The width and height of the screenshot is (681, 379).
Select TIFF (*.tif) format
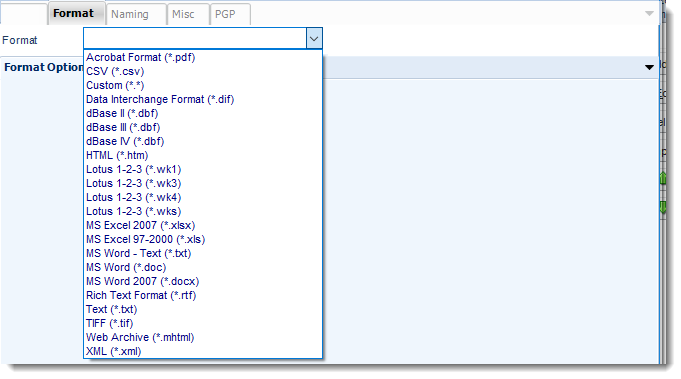[x=203, y=323]
